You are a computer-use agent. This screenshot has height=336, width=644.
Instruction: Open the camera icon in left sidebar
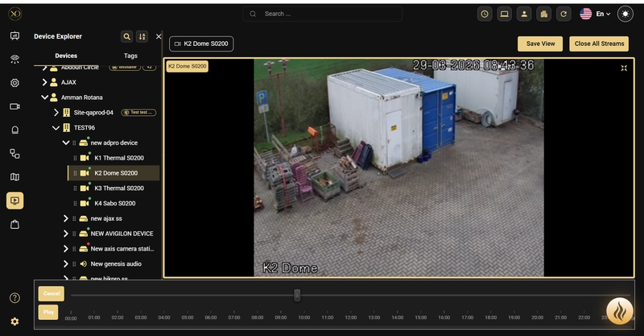pos(14,106)
